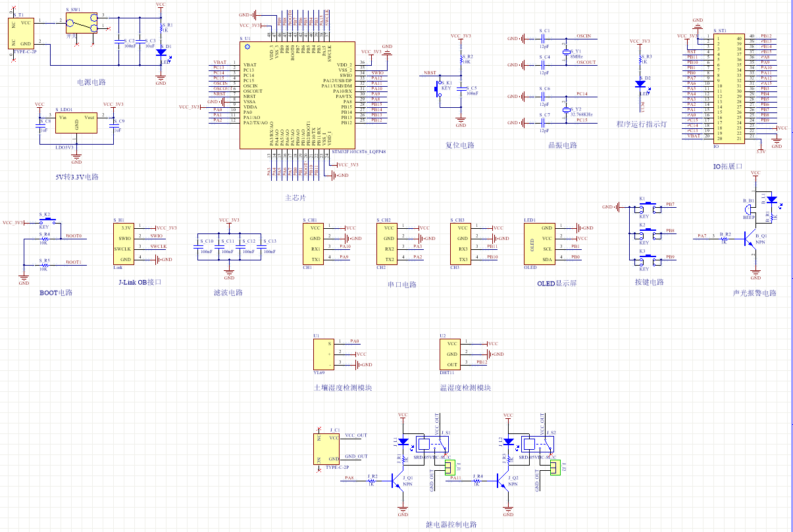Viewport: 793px width, 532px height.
Task: Click the LDO3V3 part label
Action: (x=65, y=147)
